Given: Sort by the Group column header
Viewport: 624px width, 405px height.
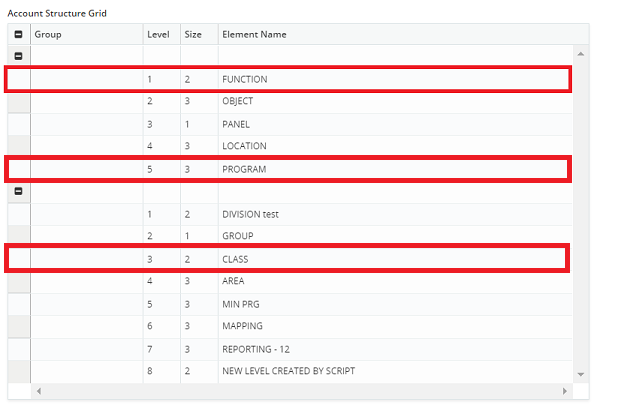Looking at the screenshot, I should click(x=86, y=34).
